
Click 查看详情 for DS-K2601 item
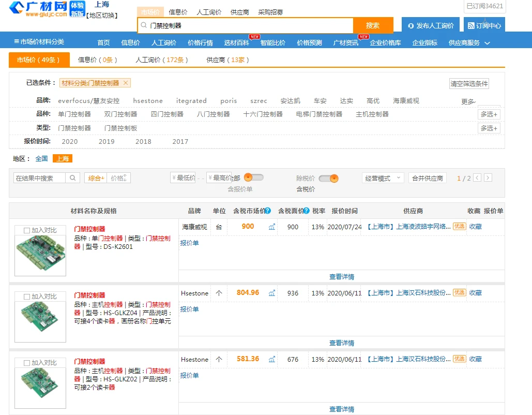[342, 277]
